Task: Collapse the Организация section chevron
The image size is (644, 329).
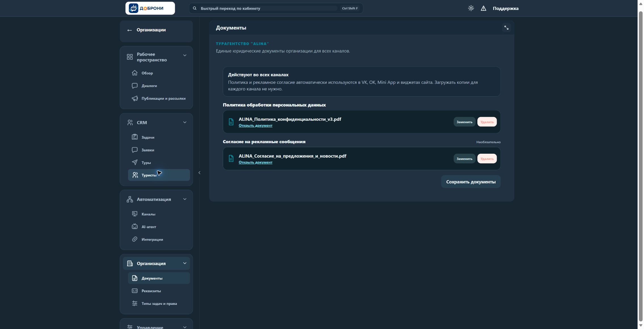Action: 185,263
